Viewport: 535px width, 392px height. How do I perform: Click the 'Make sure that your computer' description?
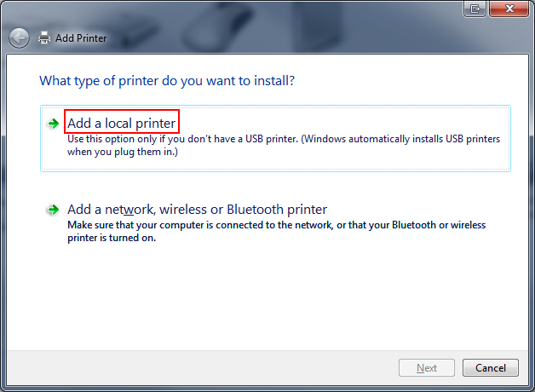point(276,225)
